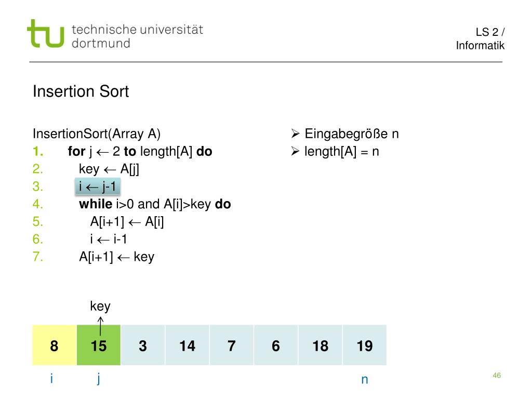
Task: Click the green TU Dortmund logo
Action: (46, 34)
